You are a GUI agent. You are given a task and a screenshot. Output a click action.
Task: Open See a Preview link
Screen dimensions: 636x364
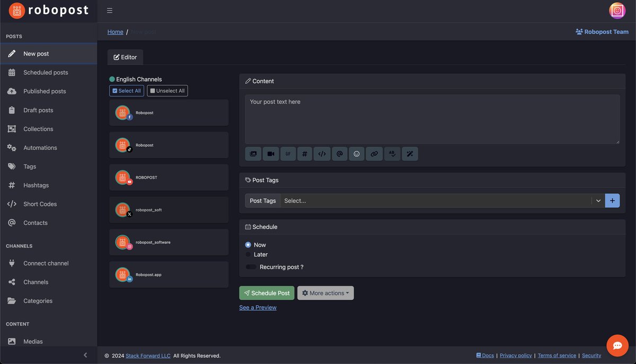(258, 307)
